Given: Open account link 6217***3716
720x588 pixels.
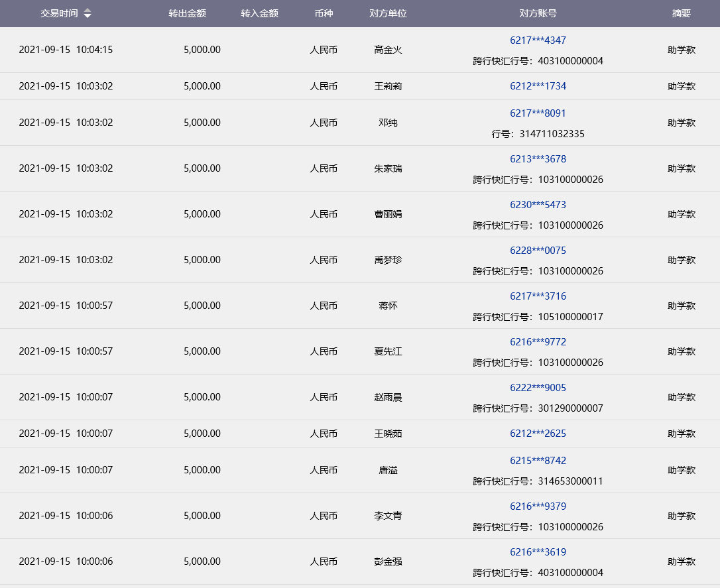Looking at the screenshot, I should pyautogui.click(x=538, y=296).
